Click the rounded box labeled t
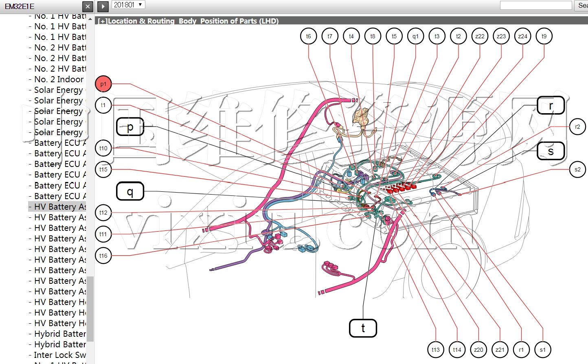 363,328
